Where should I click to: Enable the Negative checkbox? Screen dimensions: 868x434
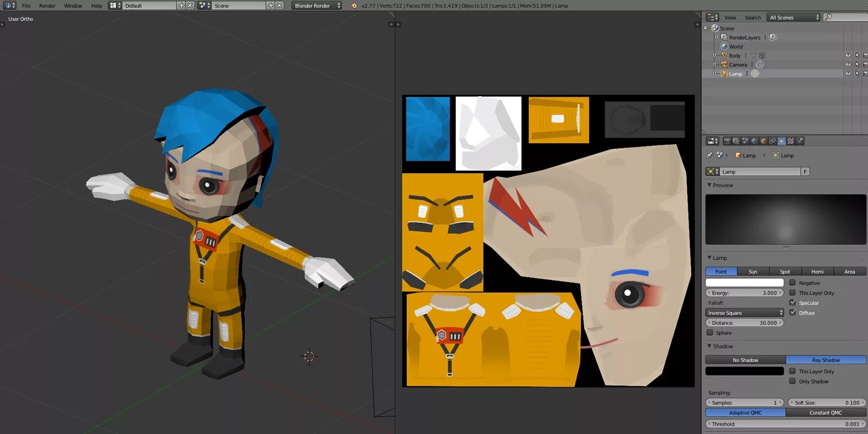coord(793,283)
